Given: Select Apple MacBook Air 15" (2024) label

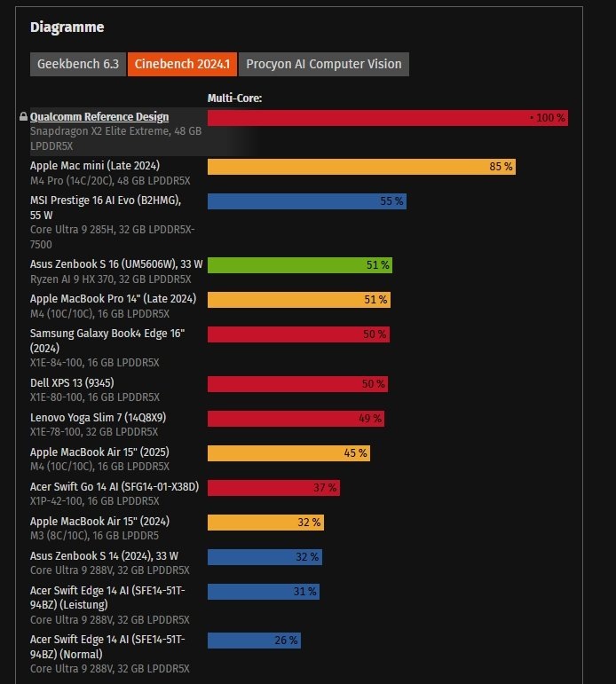Looking at the screenshot, I should (99, 522).
